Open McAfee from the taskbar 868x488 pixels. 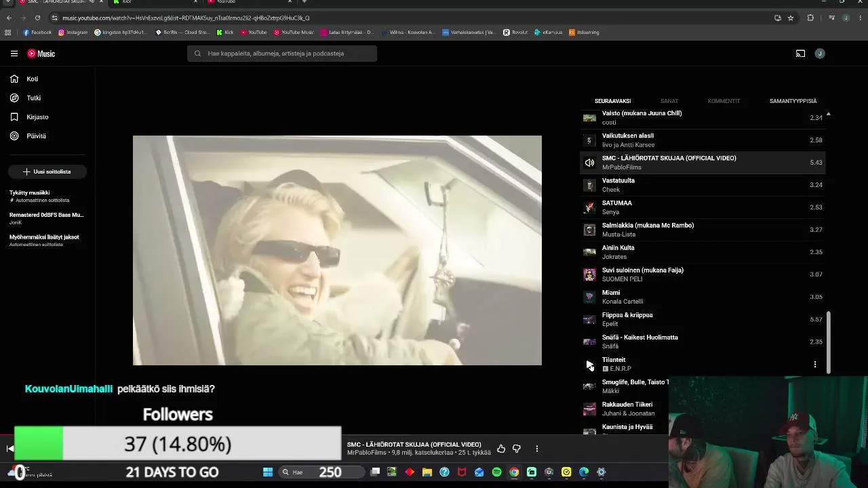click(462, 472)
